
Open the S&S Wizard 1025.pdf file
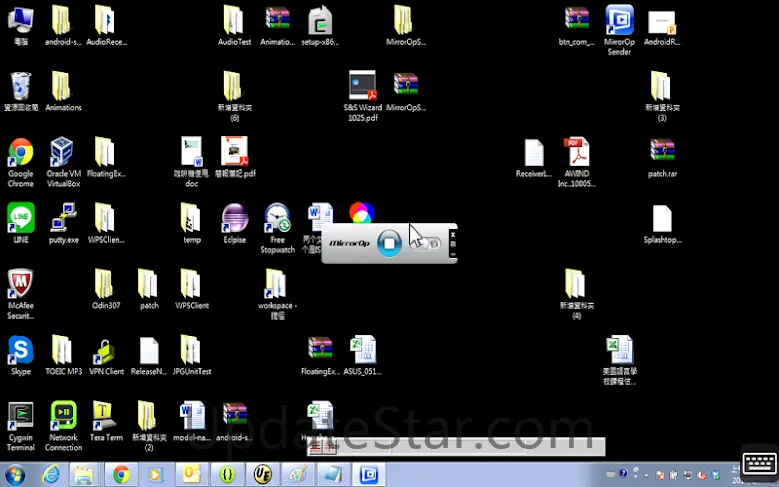(363, 96)
